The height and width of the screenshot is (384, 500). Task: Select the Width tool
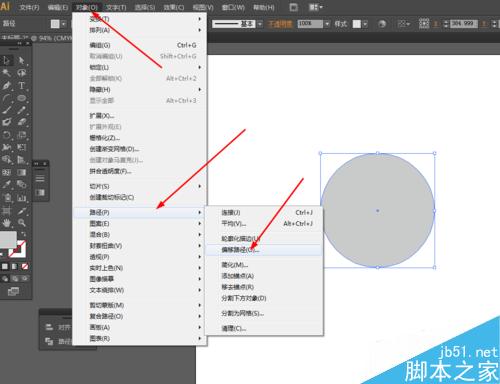(6, 147)
